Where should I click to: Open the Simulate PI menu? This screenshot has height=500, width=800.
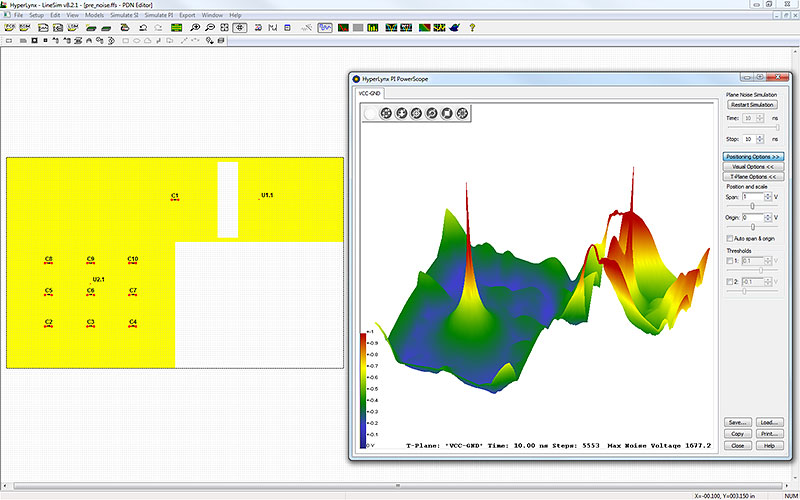click(157, 16)
